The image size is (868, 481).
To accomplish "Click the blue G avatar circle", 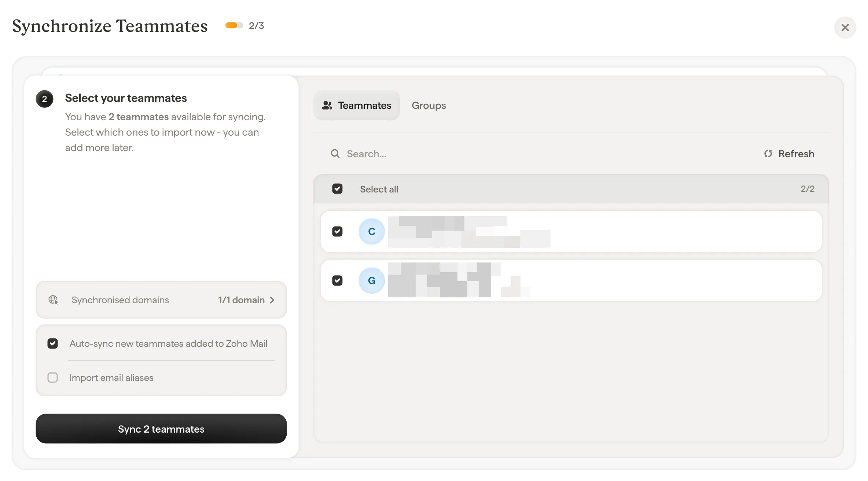I will pyautogui.click(x=372, y=280).
